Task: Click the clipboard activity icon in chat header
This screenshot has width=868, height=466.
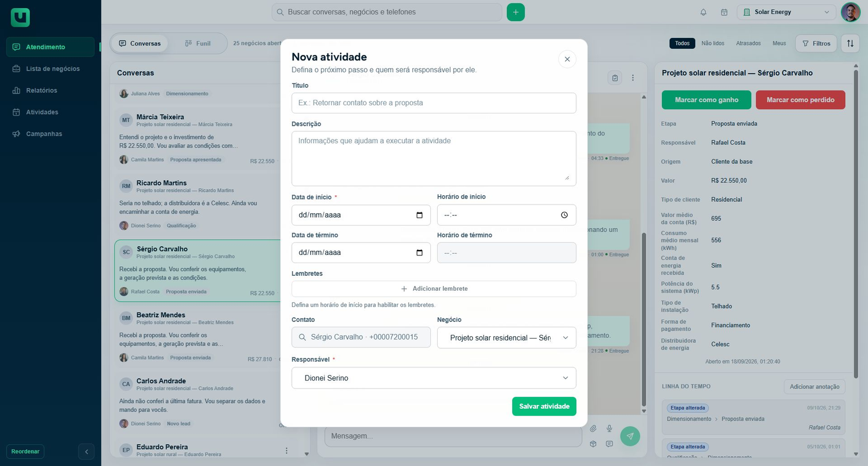Action: pyautogui.click(x=615, y=78)
